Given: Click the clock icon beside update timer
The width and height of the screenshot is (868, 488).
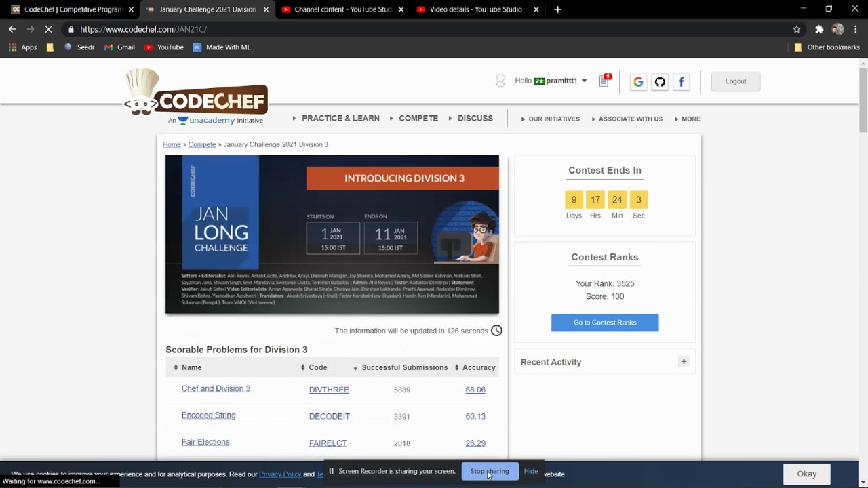Looking at the screenshot, I should [496, 331].
